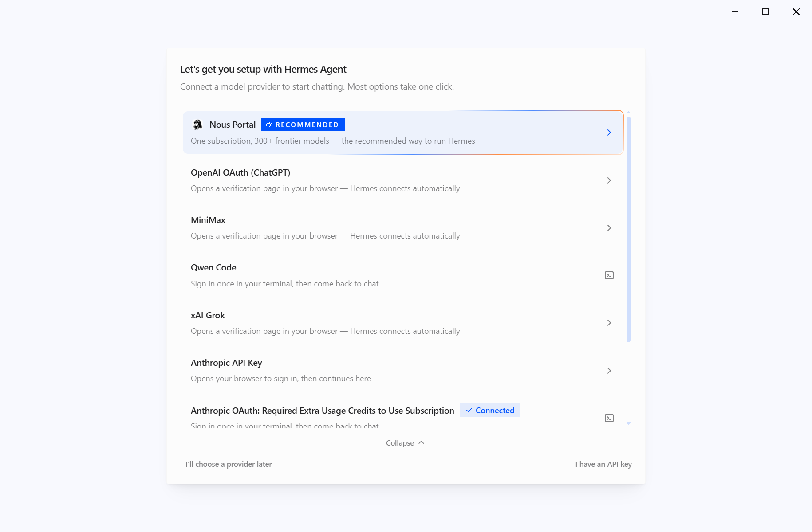Click the Qwen Code terminal icon

[609, 275]
